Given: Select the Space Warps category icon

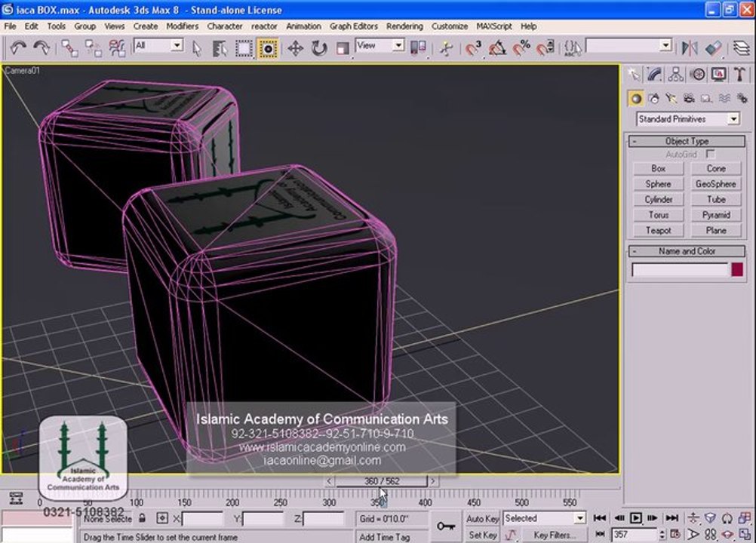Looking at the screenshot, I should pyautogui.click(x=724, y=98).
